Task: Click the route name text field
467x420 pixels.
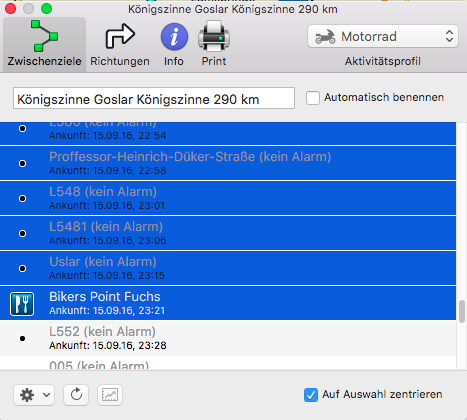Action: 154,98
